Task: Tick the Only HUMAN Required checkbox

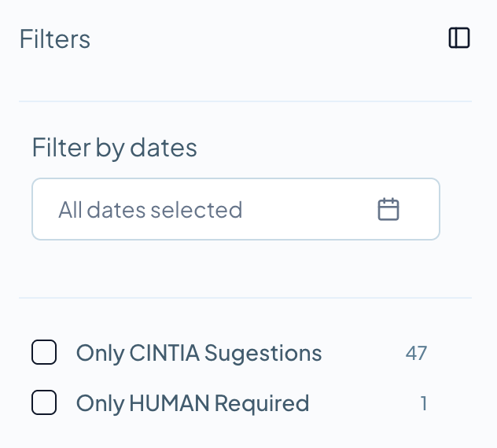Action: coord(44,403)
